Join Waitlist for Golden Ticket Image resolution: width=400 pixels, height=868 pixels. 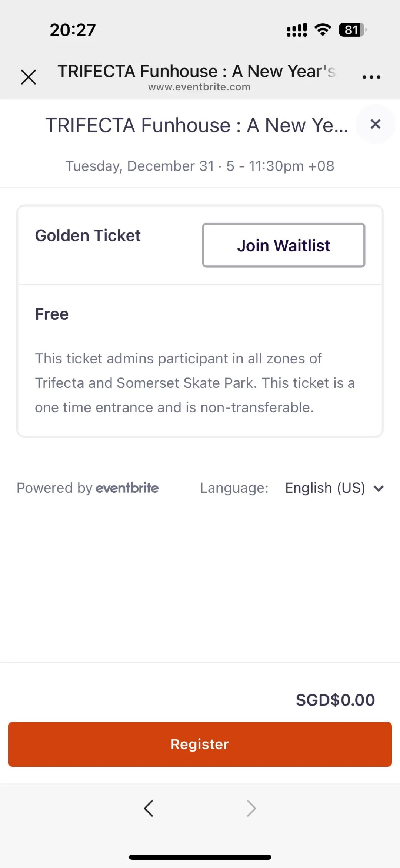click(x=284, y=245)
